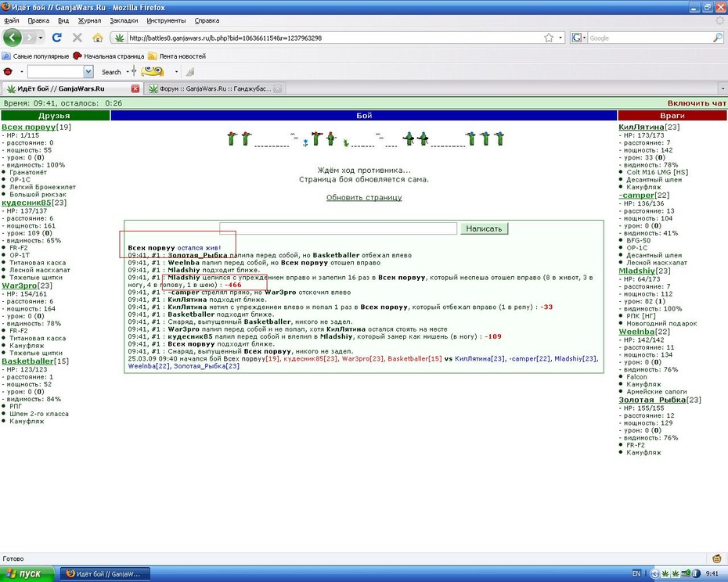Stop loading with the X icon
Viewport: 728px width, 582px height.
77,38
